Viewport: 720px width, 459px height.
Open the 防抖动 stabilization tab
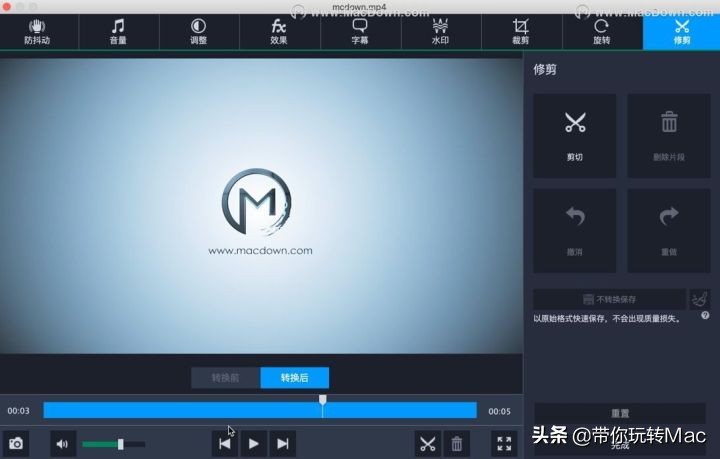point(37,32)
